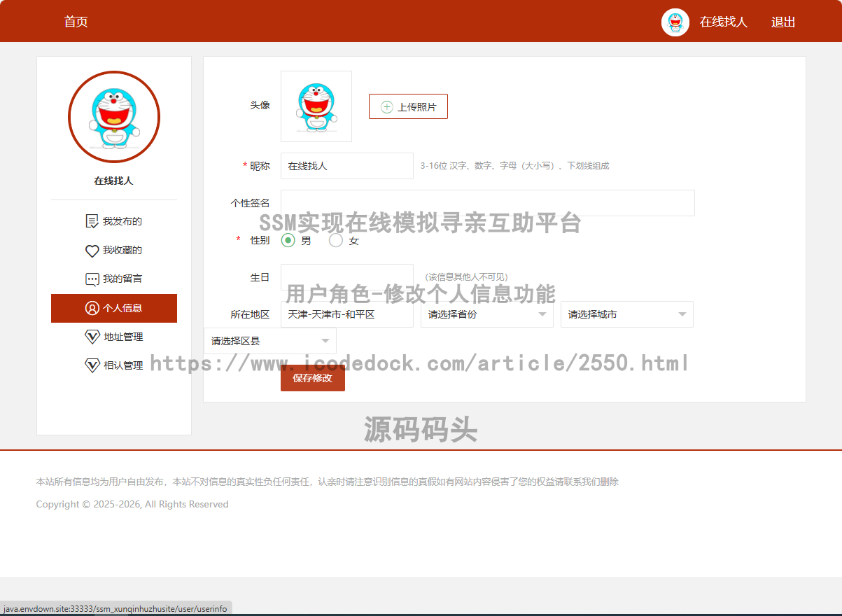Click the small avatar icon in top header

pyautogui.click(x=675, y=22)
